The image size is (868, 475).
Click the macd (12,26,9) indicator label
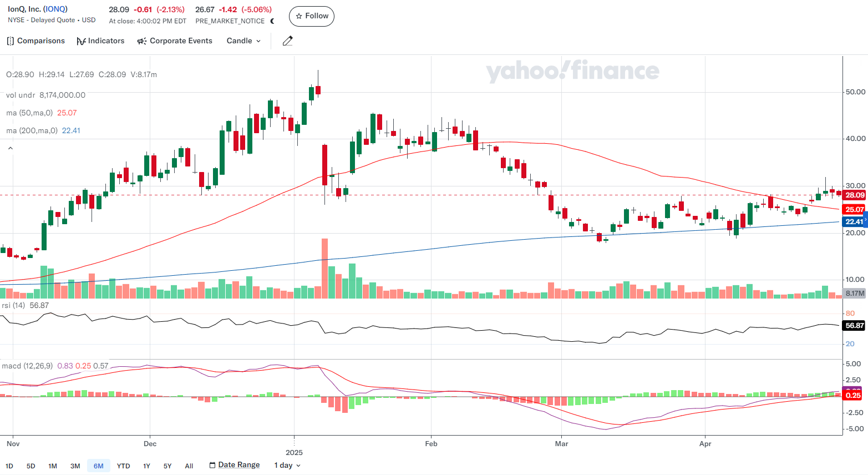coord(27,366)
